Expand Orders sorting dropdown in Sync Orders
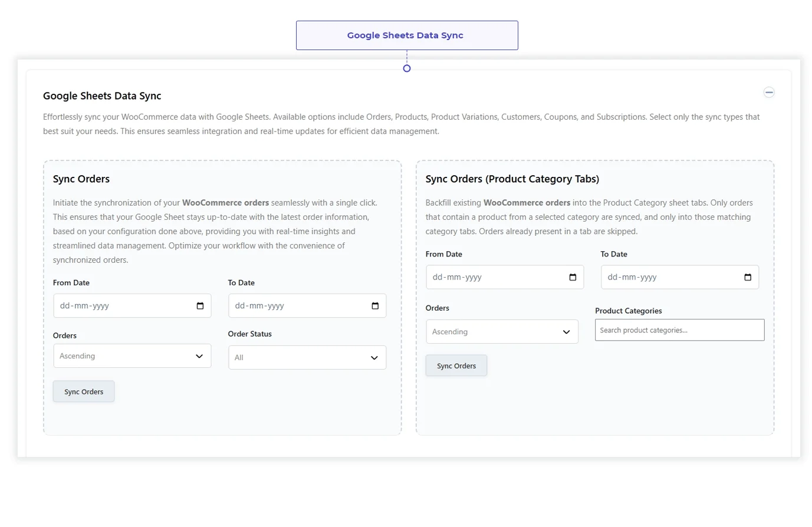Viewport: 812px width, 527px height. [132, 356]
